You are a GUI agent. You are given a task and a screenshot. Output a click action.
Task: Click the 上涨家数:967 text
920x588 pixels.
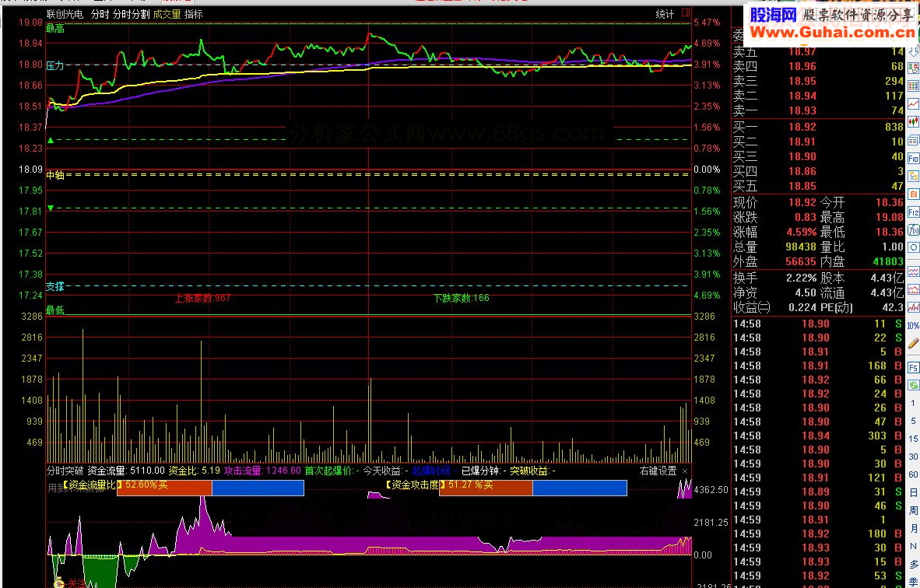point(203,298)
